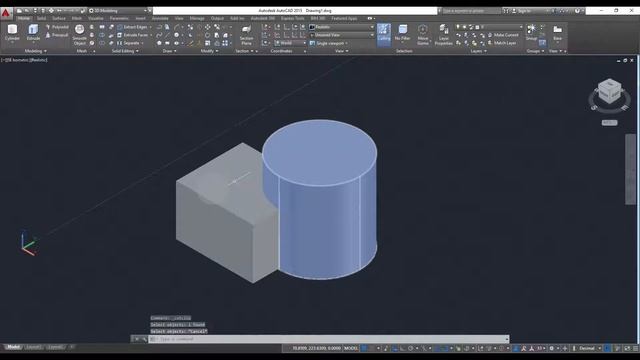The height and width of the screenshot is (360, 640).
Task: Click the help question mark icon
Action: [577, 11]
